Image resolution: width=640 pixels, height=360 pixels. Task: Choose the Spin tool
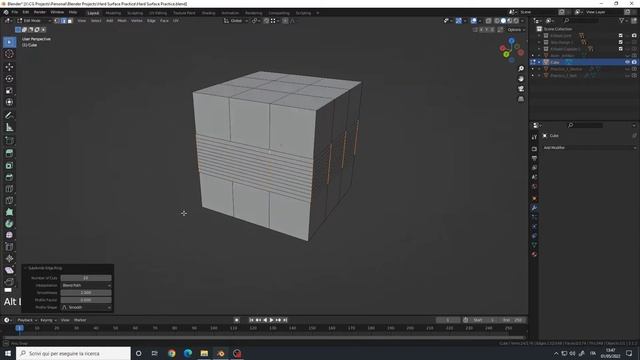tap(9, 224)
